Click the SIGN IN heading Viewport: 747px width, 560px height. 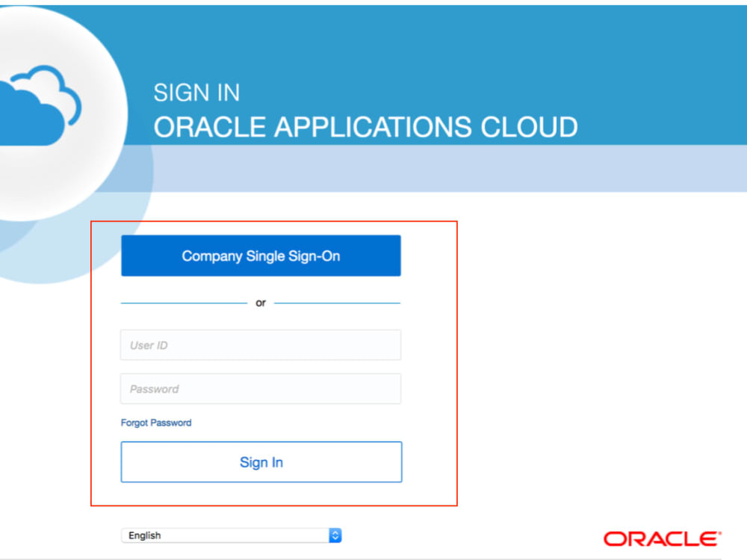point(196,92)
